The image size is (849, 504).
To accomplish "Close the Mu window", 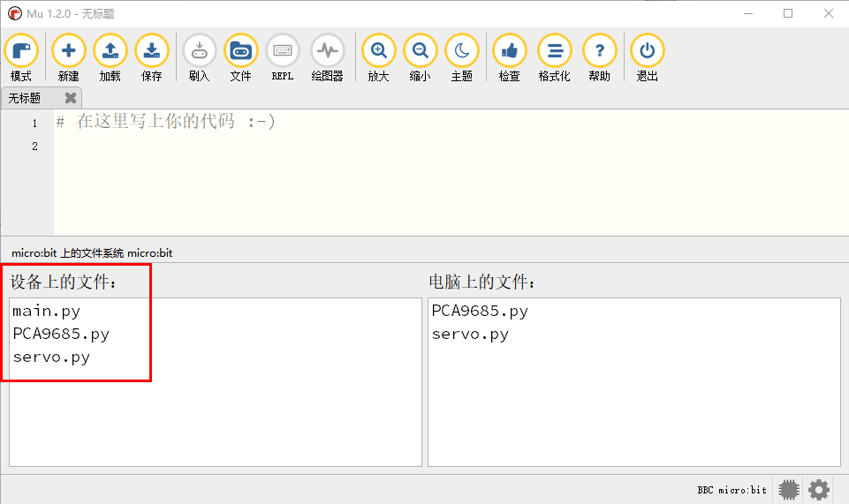I will click(x=829, y=13).
